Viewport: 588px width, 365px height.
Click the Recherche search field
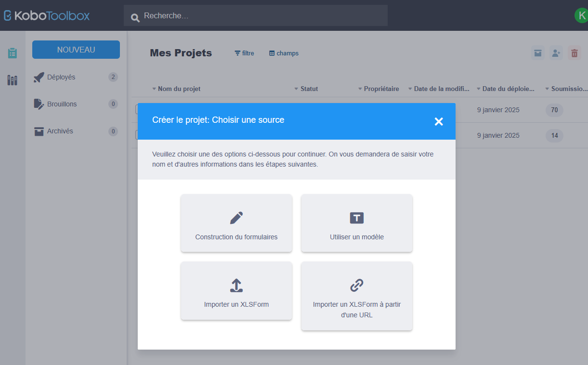(x=255, y=16)
